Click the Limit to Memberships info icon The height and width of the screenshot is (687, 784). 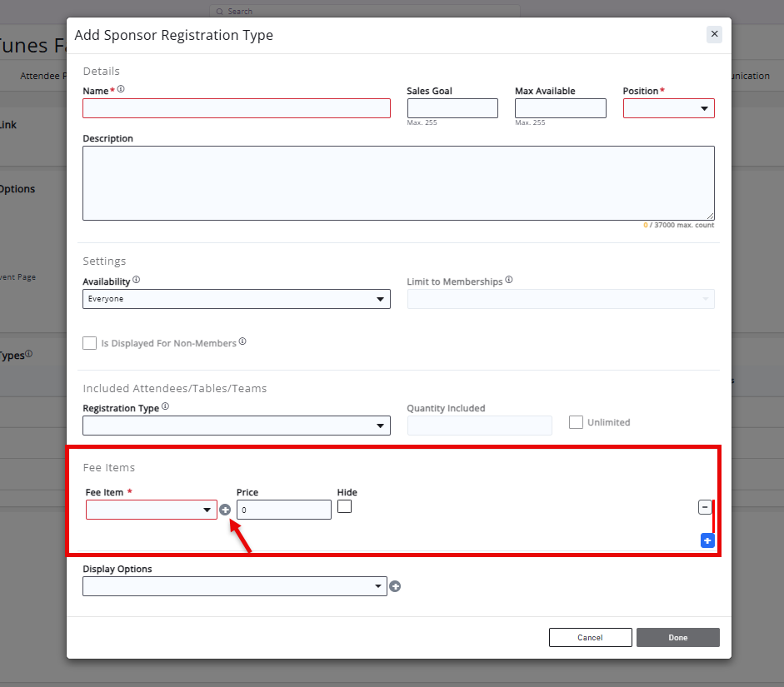[509, 280]
